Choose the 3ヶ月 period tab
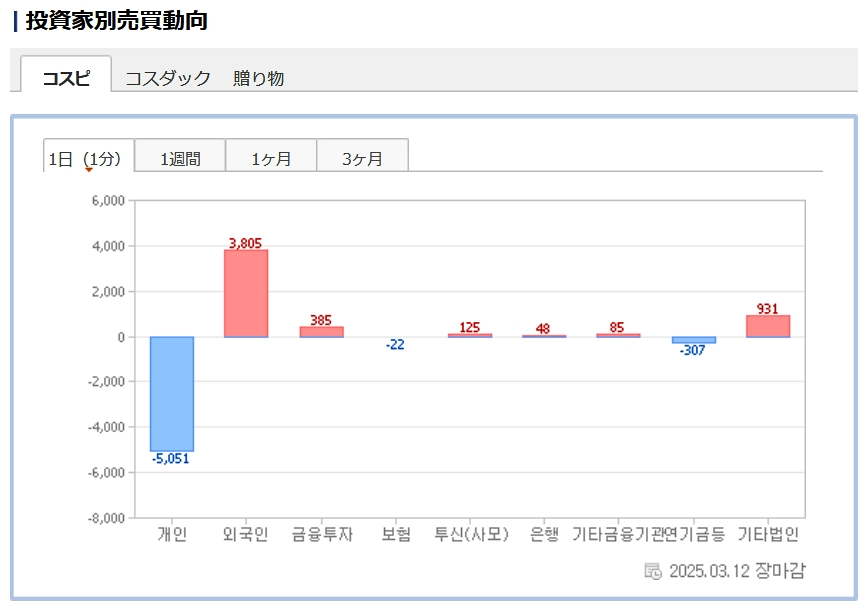868x607 pixels. [x=362, y=158]
